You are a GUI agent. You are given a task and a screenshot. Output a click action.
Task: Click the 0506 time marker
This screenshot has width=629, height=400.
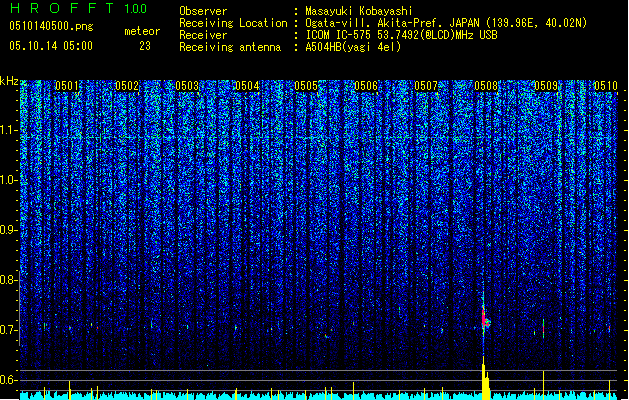click(366, 86)
